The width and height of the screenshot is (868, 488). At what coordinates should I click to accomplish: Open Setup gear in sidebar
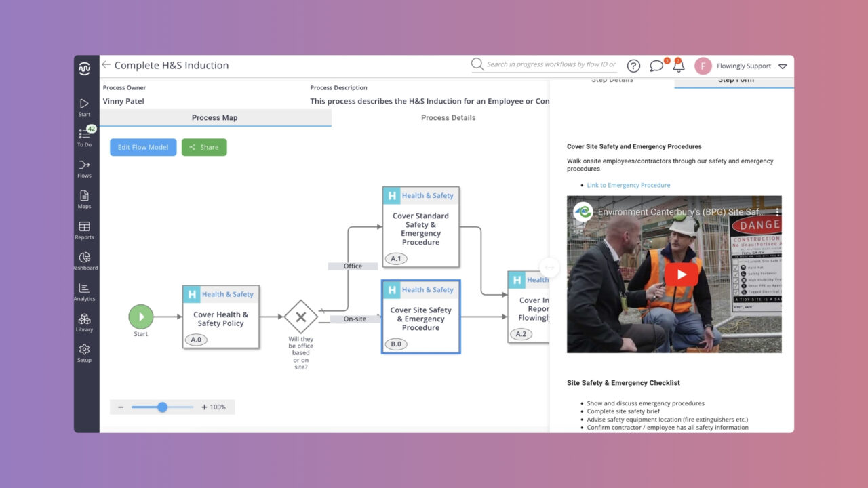(84, 350)
